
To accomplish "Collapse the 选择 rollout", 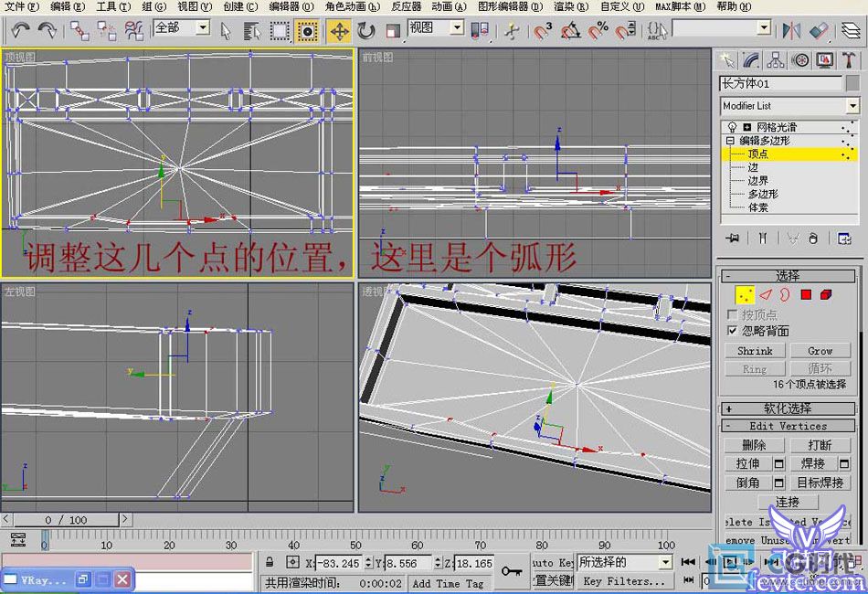I will click(x=788, y=276).
